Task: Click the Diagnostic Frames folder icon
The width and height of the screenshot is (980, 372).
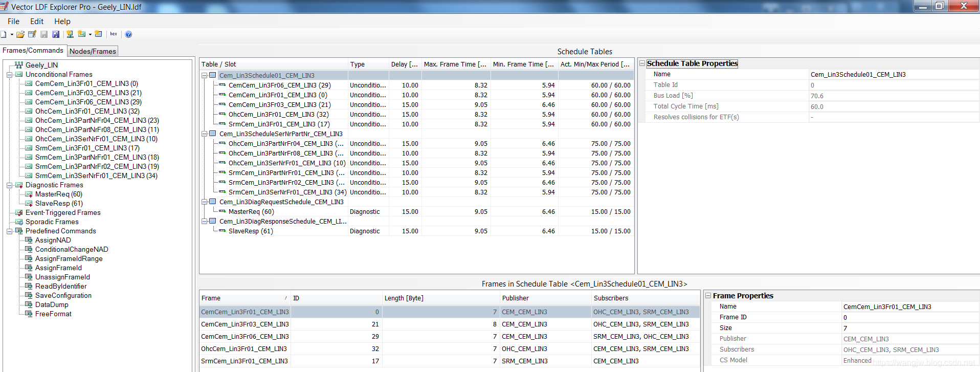Action: tap(19, 185)
